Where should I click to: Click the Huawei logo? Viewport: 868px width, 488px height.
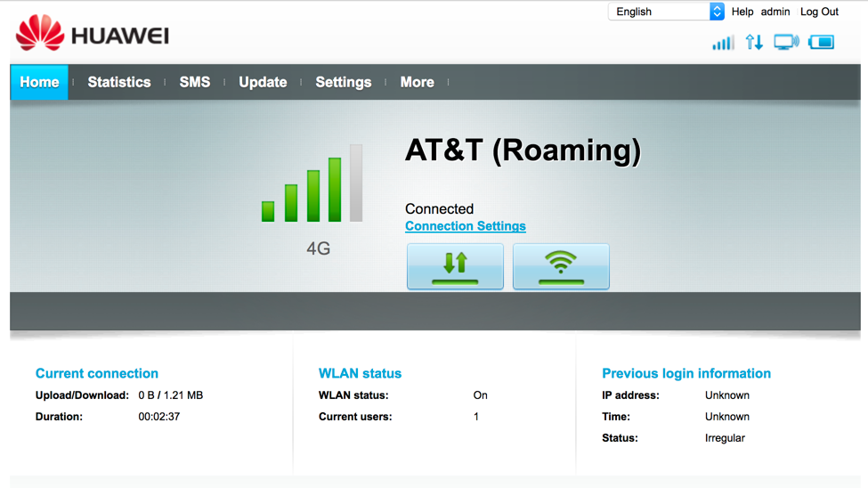click(x=93, y=33)
